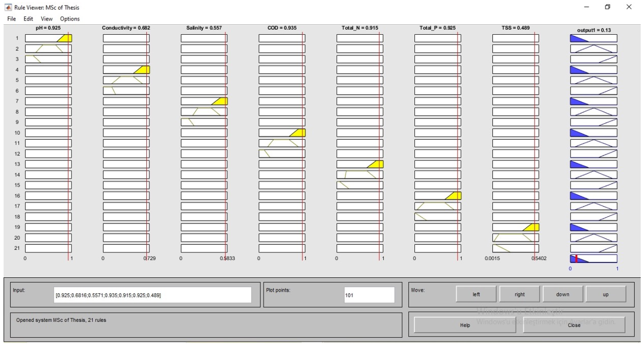Click the Help button
This screenshot has width=644, height=346.
pyautogui.click(x=465, y=325)
